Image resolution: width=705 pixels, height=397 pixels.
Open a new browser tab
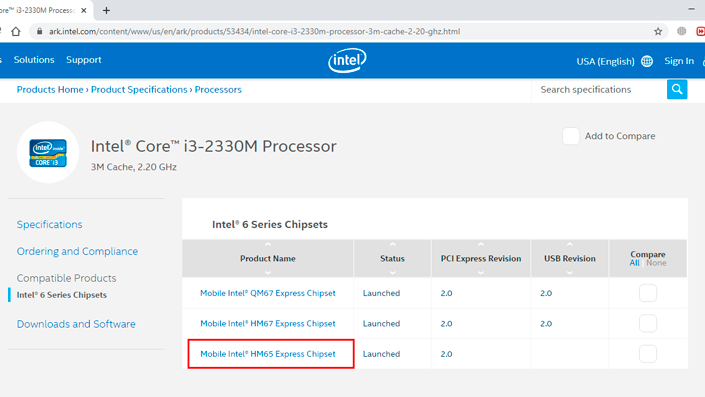(106, 10)
